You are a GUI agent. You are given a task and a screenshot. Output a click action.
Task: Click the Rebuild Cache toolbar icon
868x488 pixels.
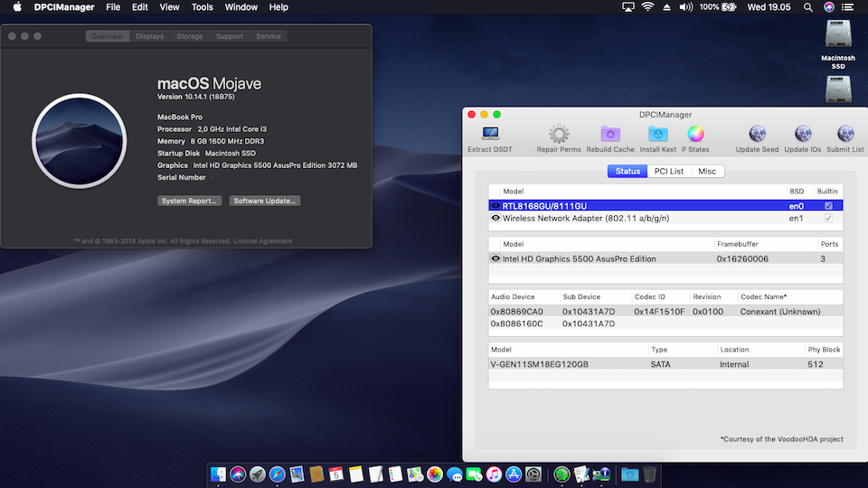610,134
